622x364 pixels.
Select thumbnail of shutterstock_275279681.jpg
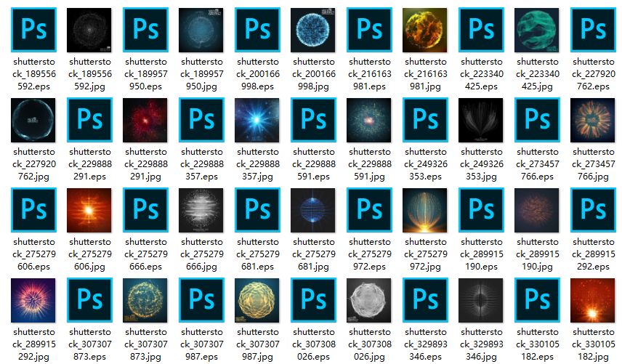click(x=313, y=210)
